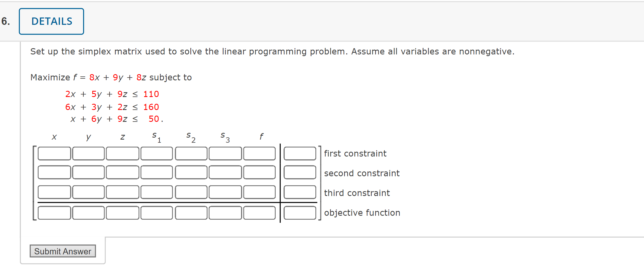Click the z-column cell in objective function row
Viewport: 644px width, 271px height.
[x=122, y=213]
